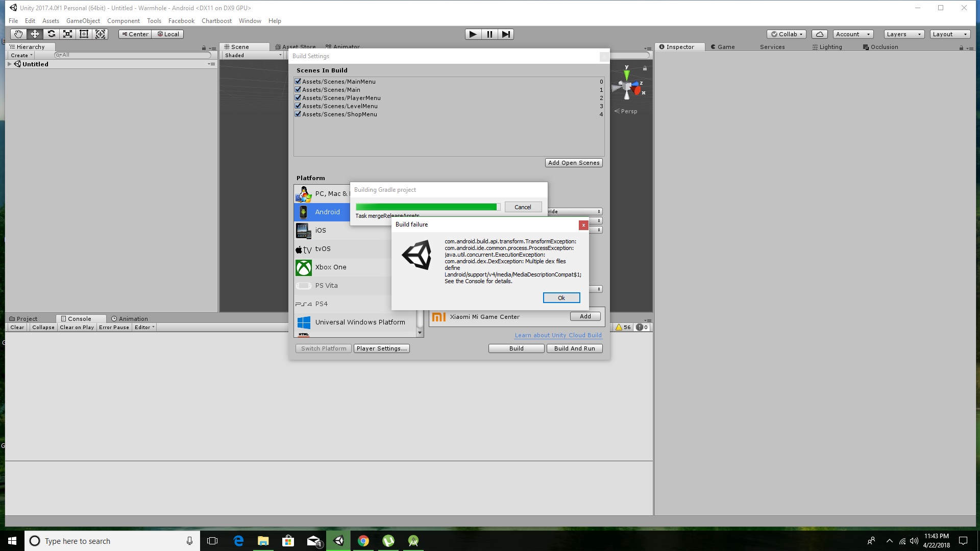Click Build And Run button
This screenshot has width=980, height=551.
coord(575,348)
